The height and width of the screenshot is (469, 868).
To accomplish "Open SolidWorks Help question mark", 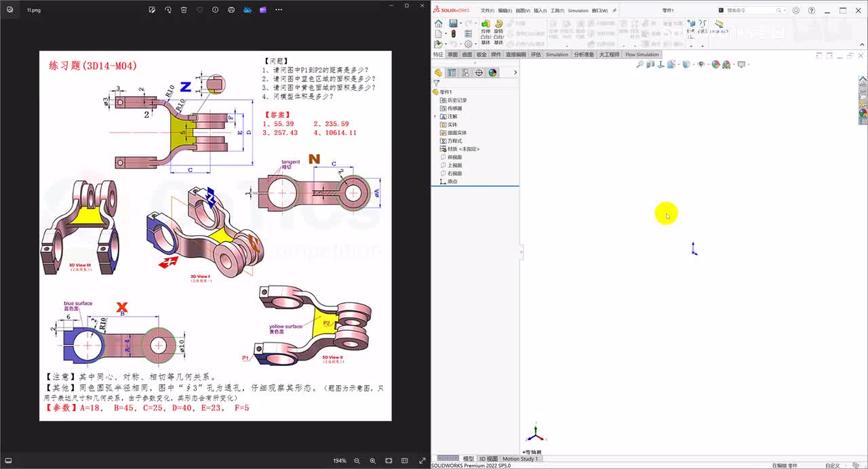I will point(812,10).
